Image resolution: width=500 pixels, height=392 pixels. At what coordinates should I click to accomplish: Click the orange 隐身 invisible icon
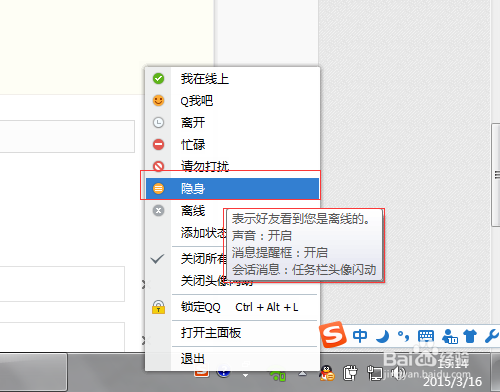pos(158,188)
